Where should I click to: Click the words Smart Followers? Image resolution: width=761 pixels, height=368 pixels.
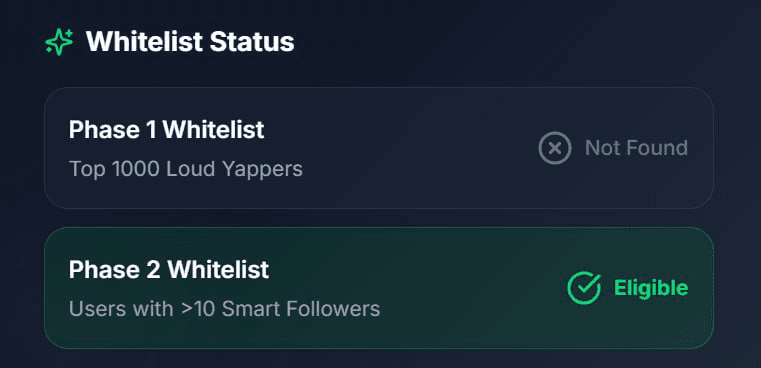301,309
